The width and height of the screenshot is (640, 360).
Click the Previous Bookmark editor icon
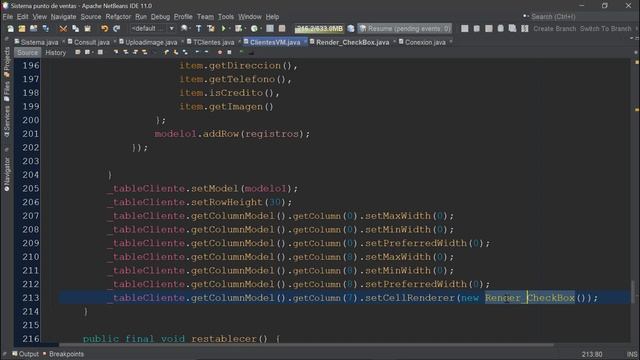166,52
